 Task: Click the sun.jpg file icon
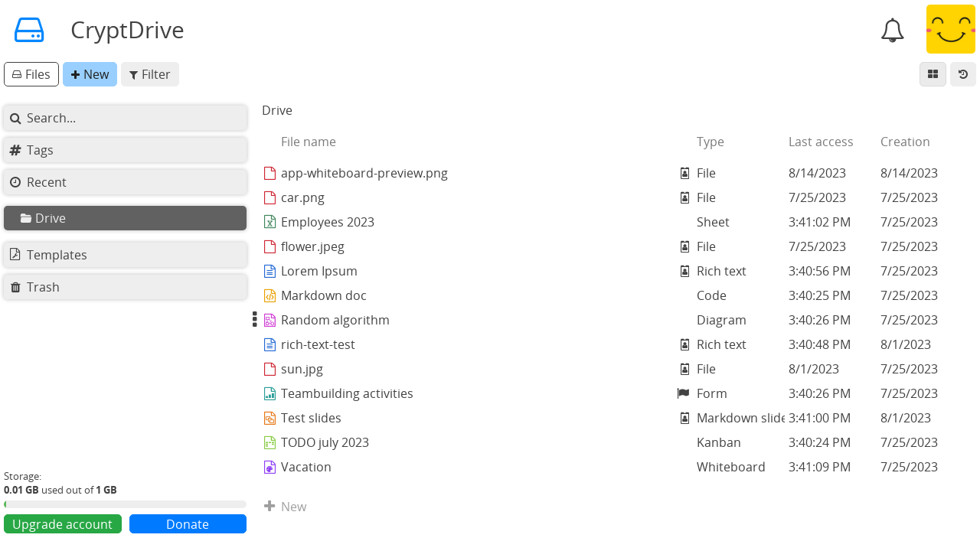click(x=269, y=369)
